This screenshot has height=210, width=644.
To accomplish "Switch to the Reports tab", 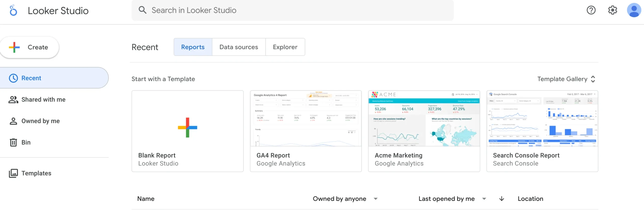I will click(193, 47).
